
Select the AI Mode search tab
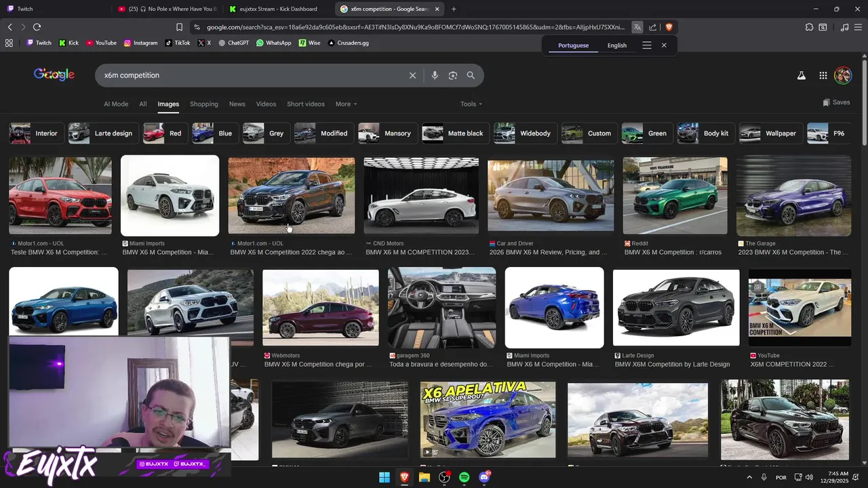pos(116,104)
